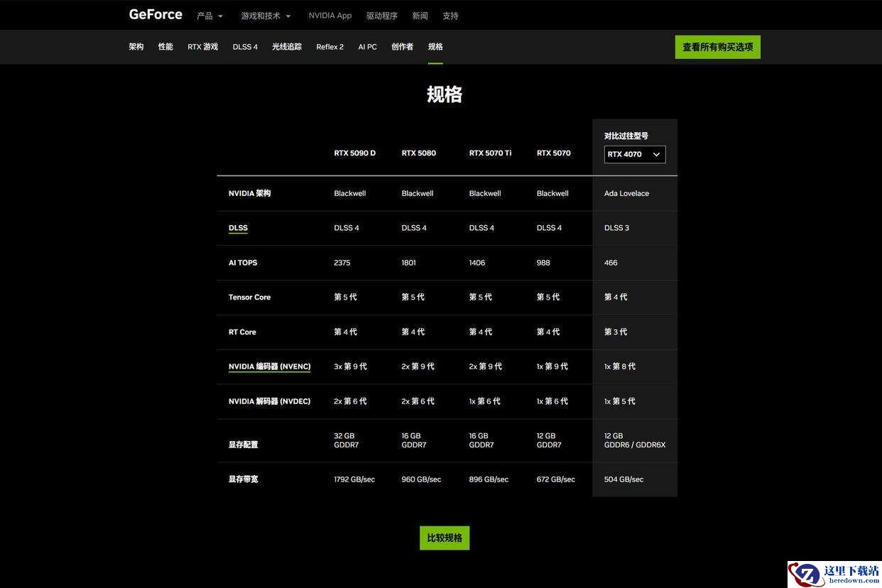The width and height of the screenshot is (882, 588).
Task: Click the GeForce logo
Action: tap(156, 14)
